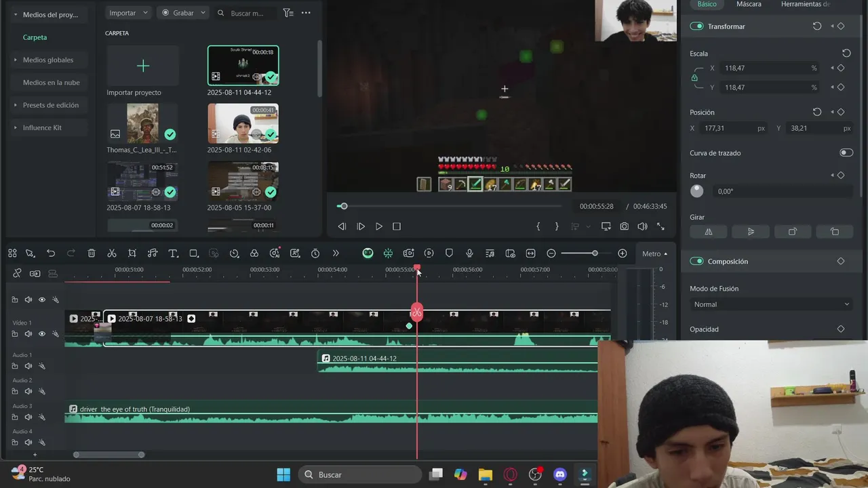Lock the Audio 2 track
This screenshot has height=488, width=868.
[15, 392]
